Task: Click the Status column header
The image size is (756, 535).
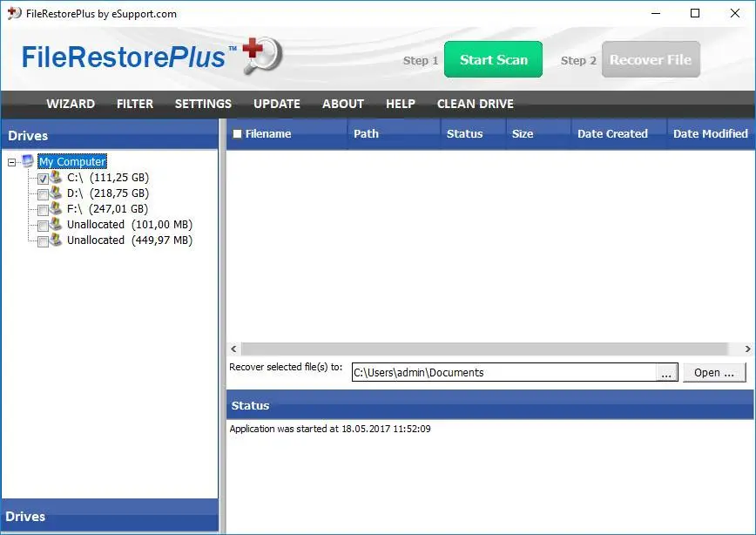Action: 473,133
